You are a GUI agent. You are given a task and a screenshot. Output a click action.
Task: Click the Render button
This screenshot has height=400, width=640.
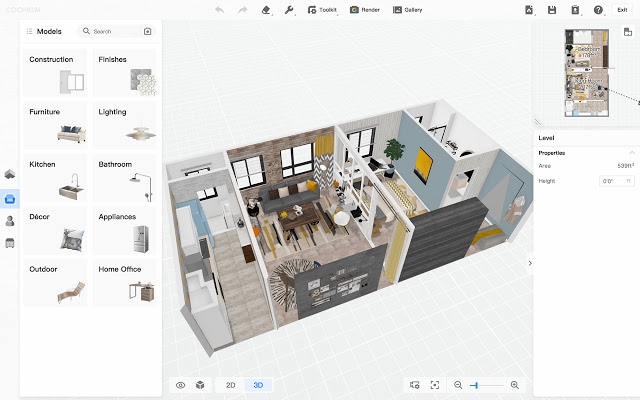[x=365, y=9]
